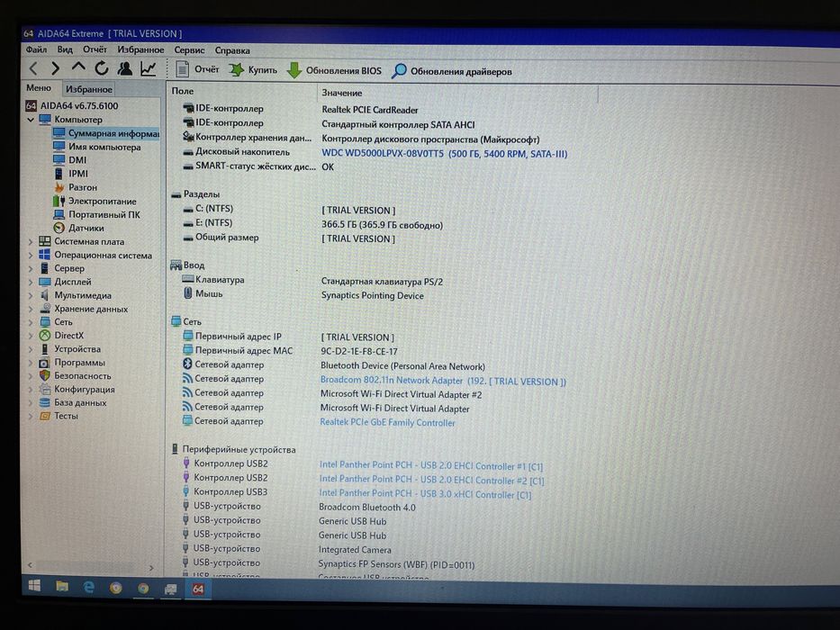Click Synaptics Pointing Device value
The image size is (840, 630).
pyautogui.click(x=373, y=296)
